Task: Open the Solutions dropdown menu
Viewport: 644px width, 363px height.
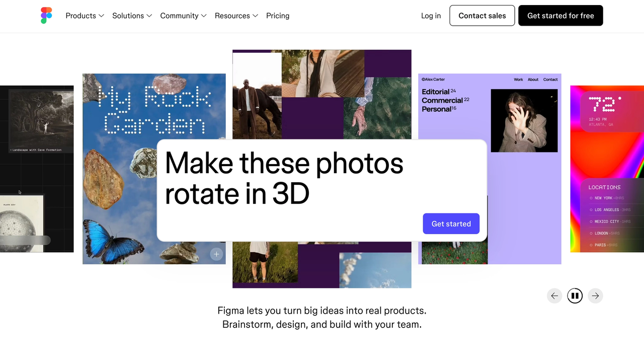Action: 131,16
